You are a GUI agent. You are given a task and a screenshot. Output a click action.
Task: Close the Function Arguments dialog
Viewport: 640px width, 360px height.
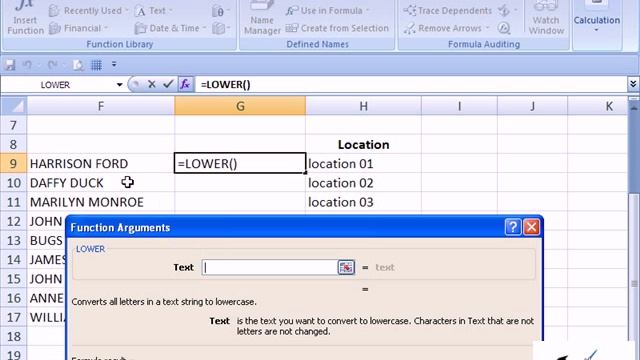pos(531,227)
